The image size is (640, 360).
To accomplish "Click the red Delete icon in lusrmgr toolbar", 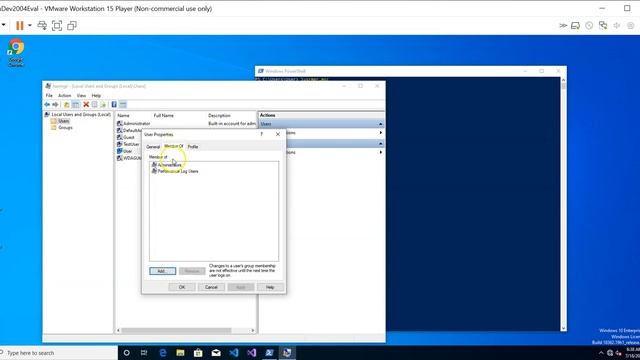I will pyautogui.click(x=86, y=104).
